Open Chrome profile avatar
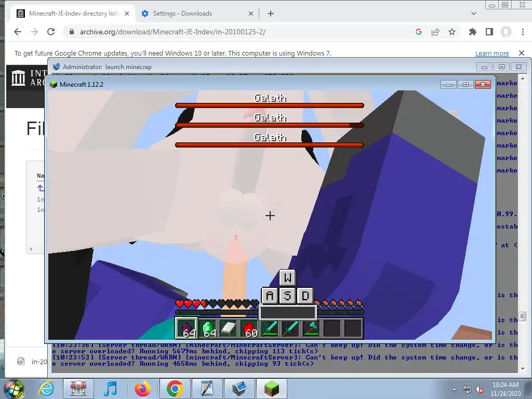532x399 pixels. 506,32
